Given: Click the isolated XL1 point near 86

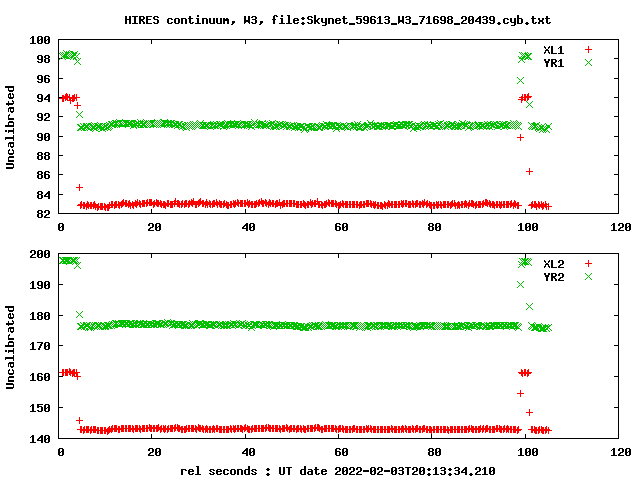Looking at the screenshot, I should [529, 171].
